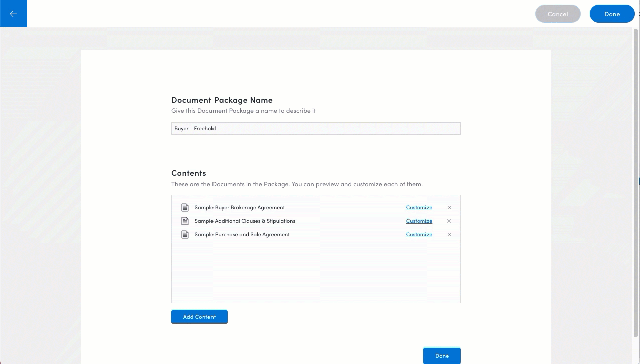640x364 pixels.
Task: Select Sample Additional Clauses & Stipulations text
Action: pos(245,221)
